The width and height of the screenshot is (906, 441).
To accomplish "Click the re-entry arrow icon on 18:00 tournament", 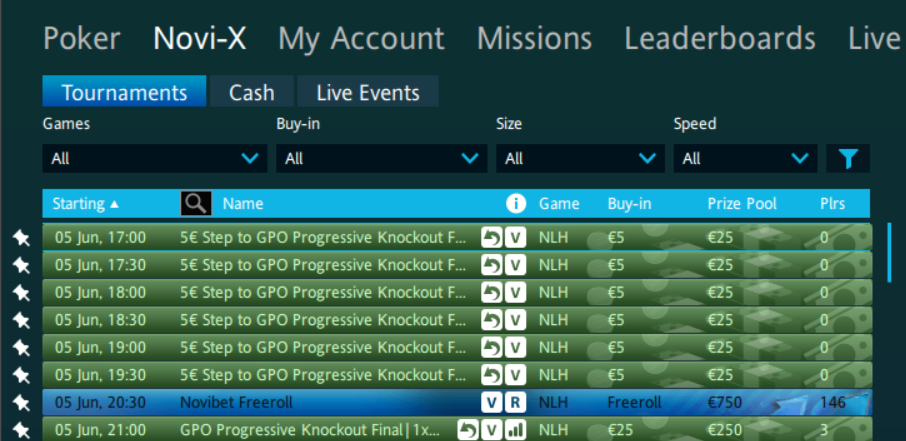I will tap(491, 293).
